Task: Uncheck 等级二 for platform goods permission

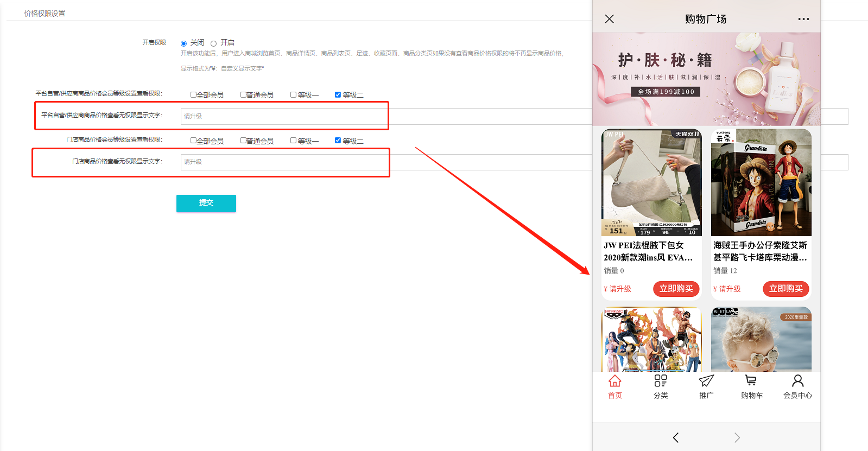Action: click(338, 94)
